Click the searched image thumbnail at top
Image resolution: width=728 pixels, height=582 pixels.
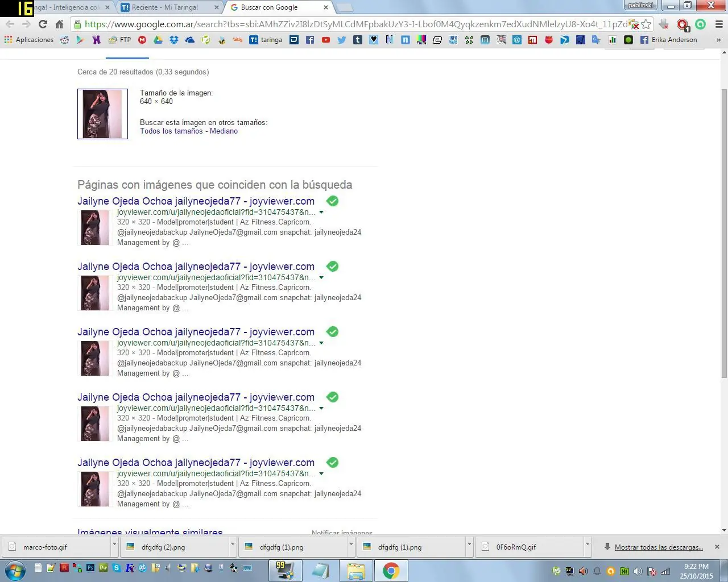pyautogui.click(x=102, y=114)
